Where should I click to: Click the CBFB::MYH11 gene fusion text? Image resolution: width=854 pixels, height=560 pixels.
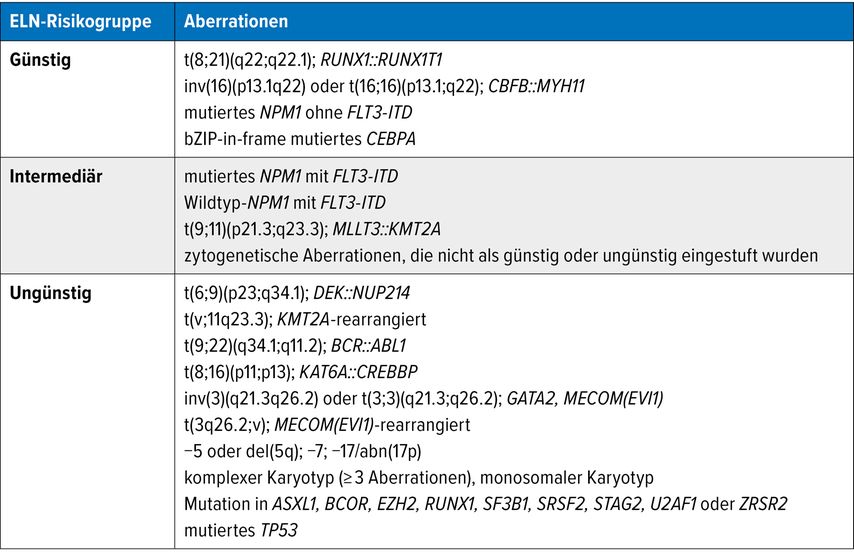point(536,86)
